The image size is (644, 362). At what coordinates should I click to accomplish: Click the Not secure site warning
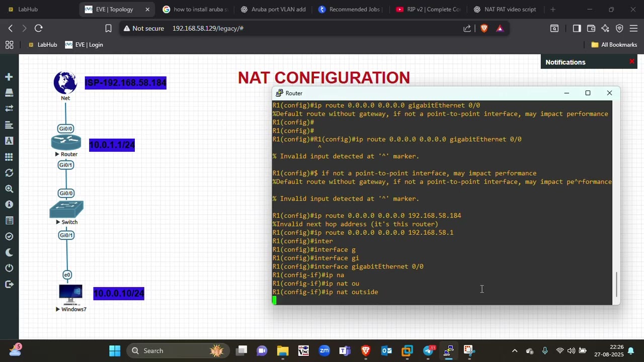point(144,29)
